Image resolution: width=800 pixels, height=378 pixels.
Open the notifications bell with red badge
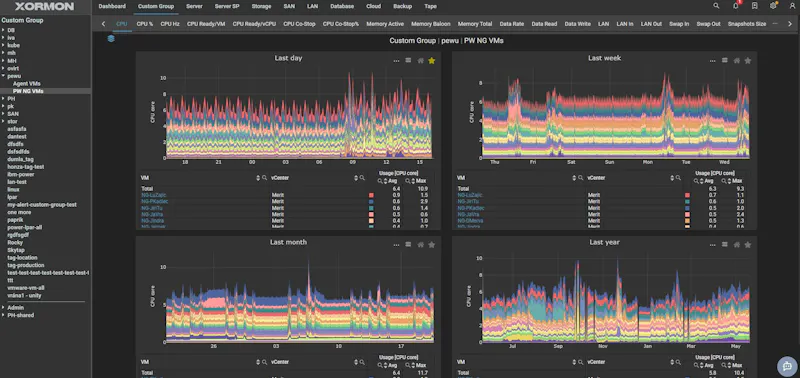[736, 6]
